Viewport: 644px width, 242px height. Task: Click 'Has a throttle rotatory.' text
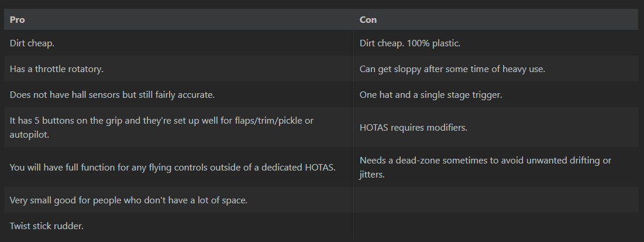tap(57, 69)
